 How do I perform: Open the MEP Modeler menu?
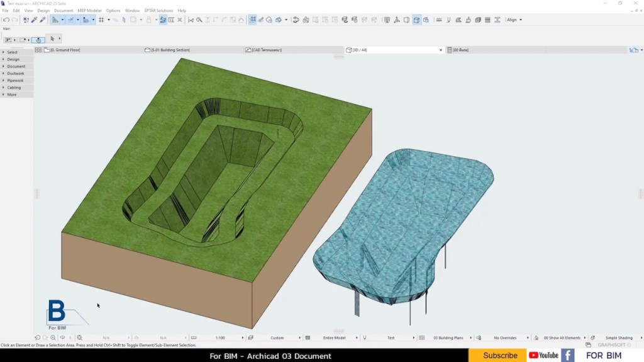[x=89, y=11]
